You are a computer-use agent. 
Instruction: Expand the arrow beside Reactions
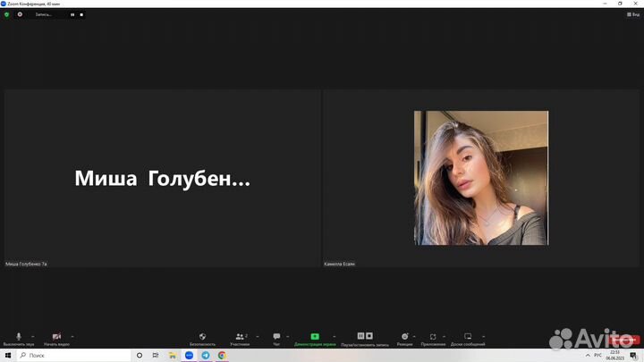(414, 337)
